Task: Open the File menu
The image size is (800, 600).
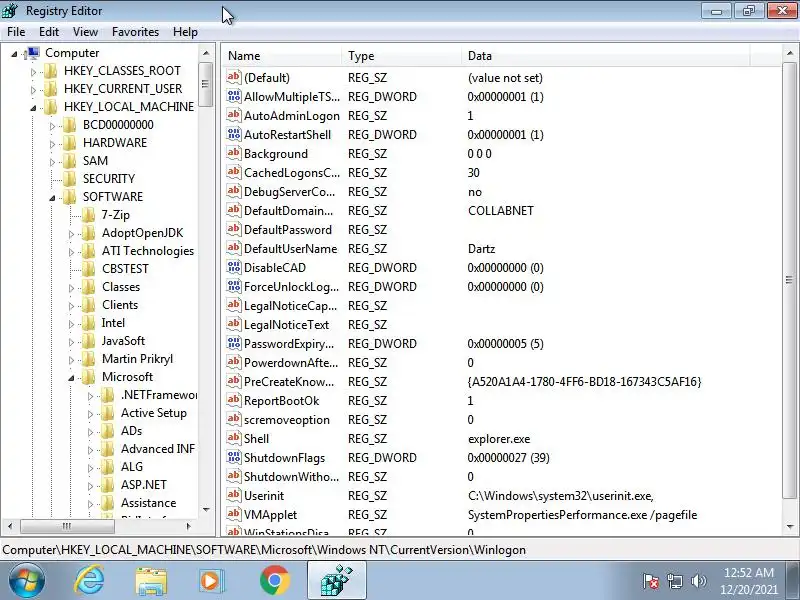Action: coord(16,32)
